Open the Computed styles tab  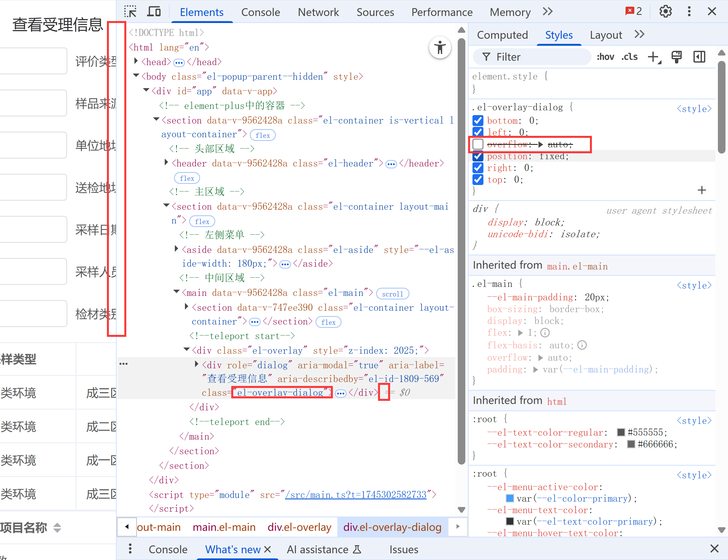pos(502,35)
